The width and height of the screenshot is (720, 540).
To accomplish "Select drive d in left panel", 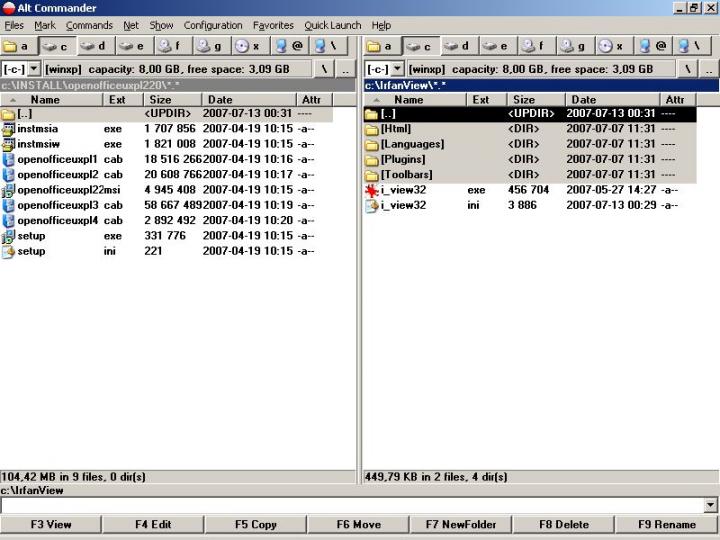I will tap(94, 46).
